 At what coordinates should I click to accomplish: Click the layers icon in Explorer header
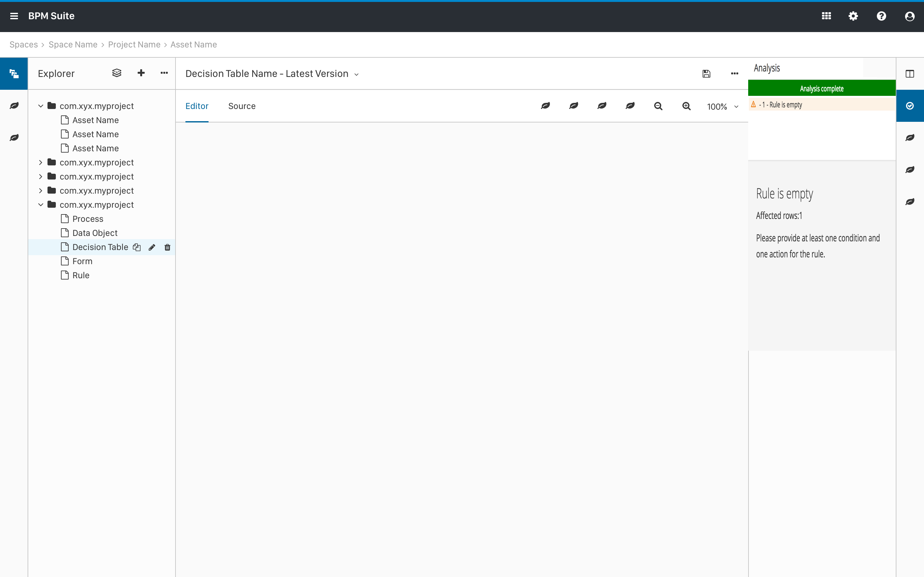pyautogui.click(x=116, y=73)
